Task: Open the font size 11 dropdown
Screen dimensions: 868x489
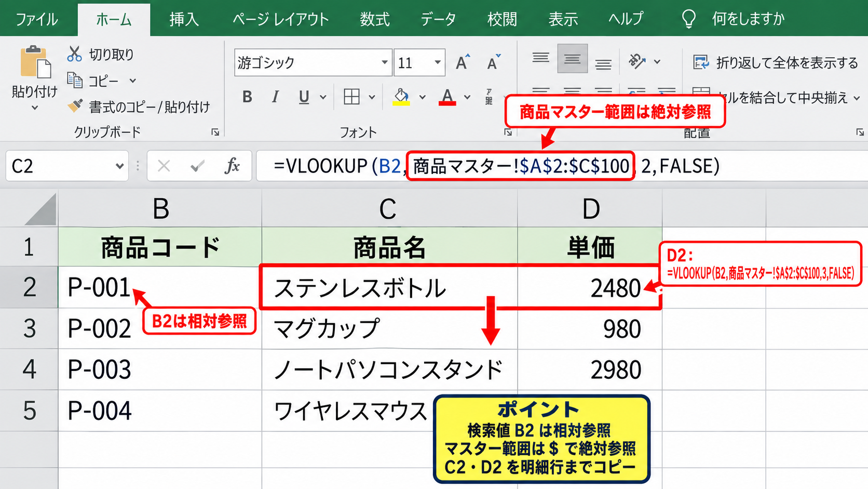Action: point(438,62)
